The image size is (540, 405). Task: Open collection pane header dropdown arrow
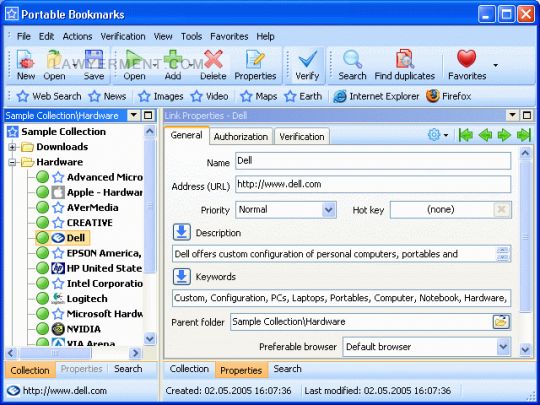coord(133,115)
